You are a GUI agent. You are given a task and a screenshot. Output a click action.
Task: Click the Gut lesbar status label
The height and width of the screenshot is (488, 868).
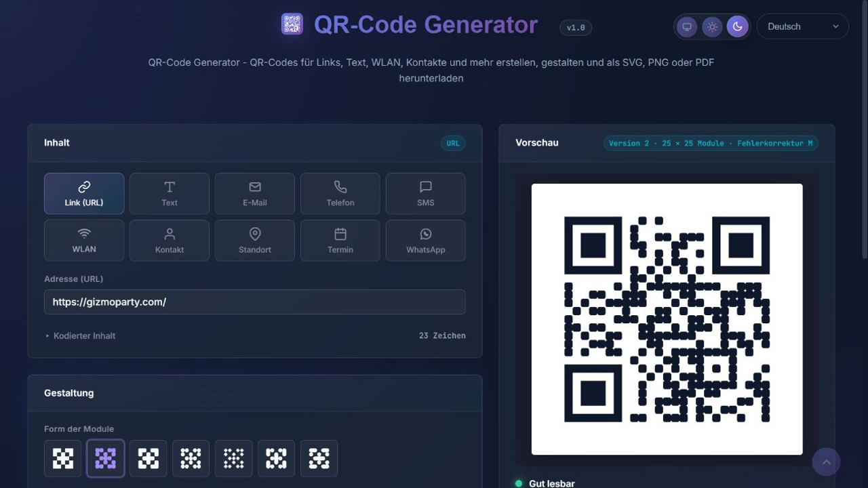pyautogui.click(x=552, y=483)
